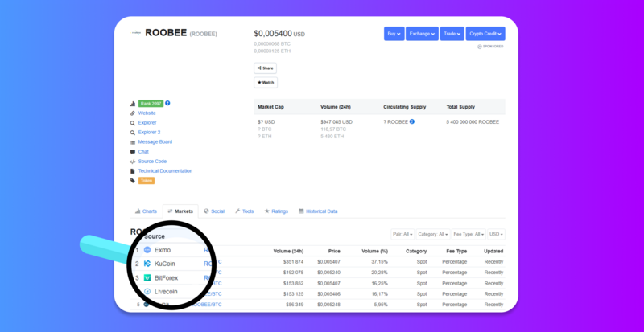Screen dimensions: 644x332
Task: Expand the Crypto Credit dropdown
Action: tap(485, 34)
